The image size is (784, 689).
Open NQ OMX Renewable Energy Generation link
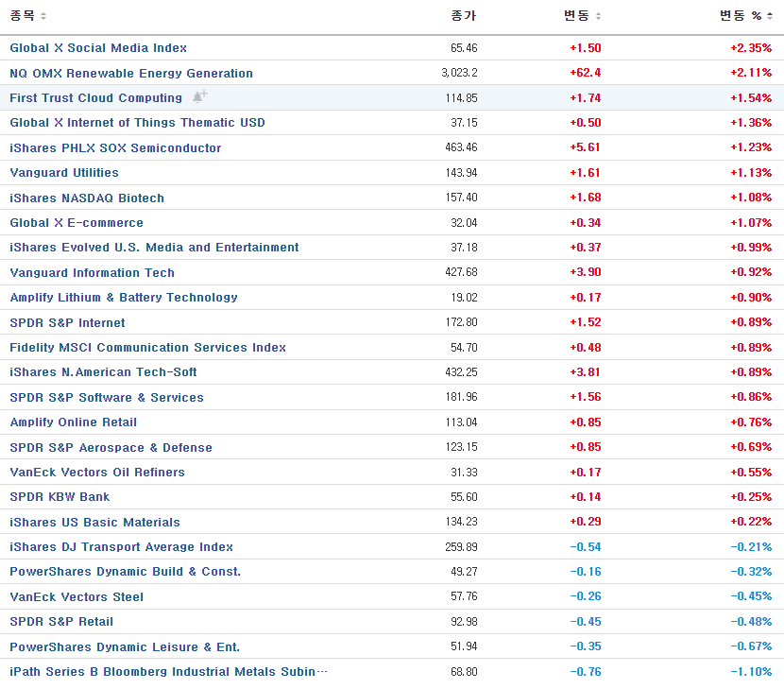(131, 73)
